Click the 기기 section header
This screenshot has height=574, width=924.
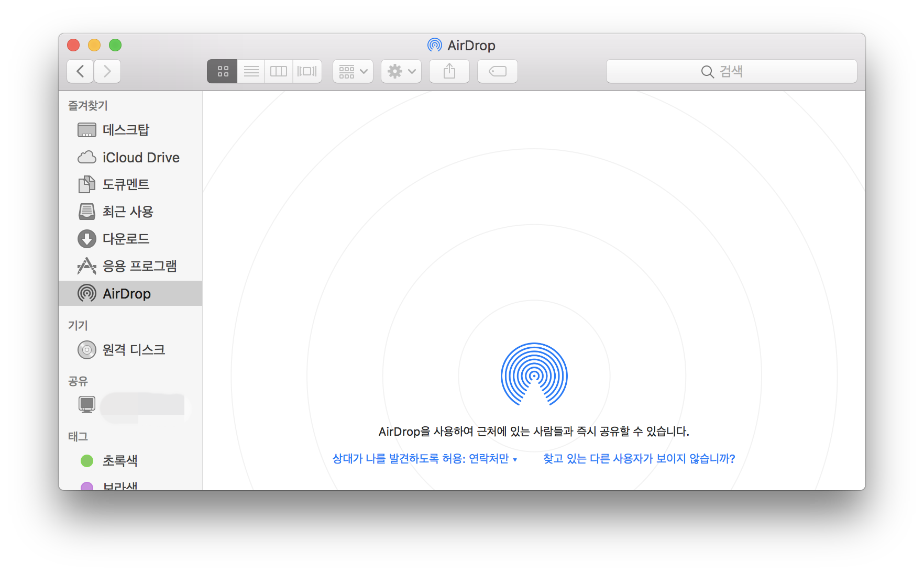[78, 325]
